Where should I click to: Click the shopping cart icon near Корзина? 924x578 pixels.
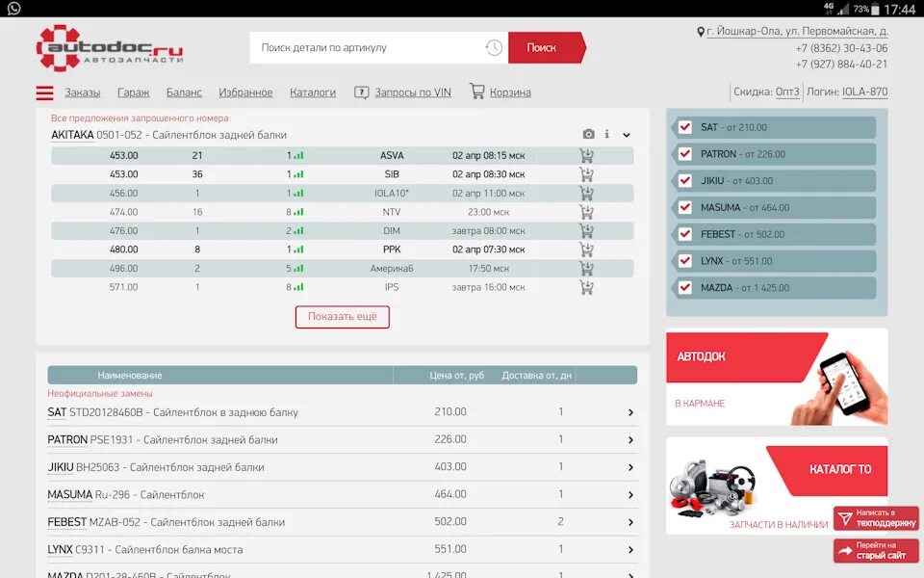[477, 91]
